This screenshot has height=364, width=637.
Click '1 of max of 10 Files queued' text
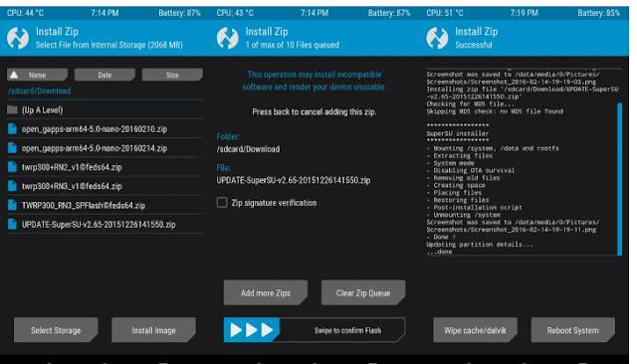click(292, 45)
